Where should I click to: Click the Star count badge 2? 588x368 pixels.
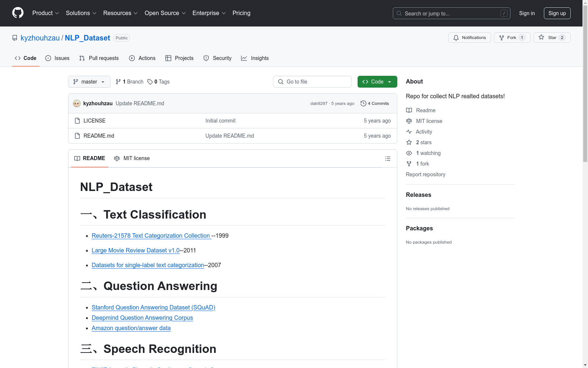[562, 38]
